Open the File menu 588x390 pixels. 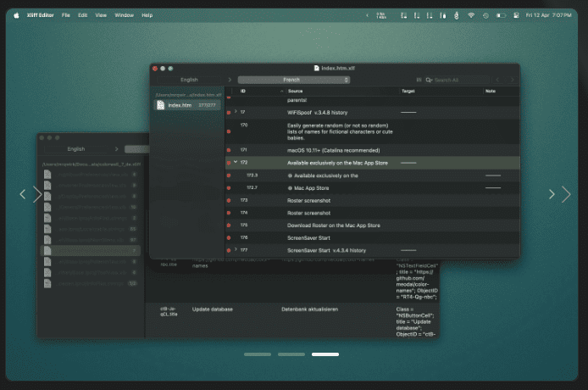tap(66, 15)
